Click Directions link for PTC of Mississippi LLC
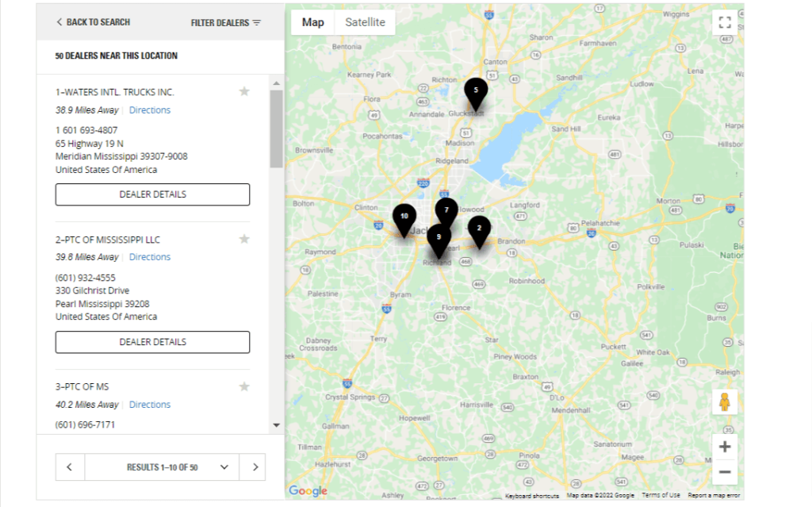 click(150, 257)
